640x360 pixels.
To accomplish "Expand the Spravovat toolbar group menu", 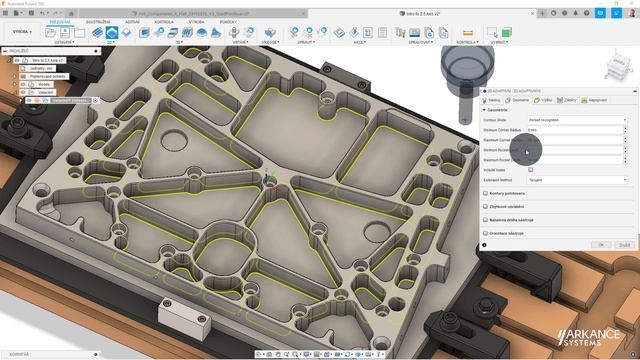I will (421, 42).
